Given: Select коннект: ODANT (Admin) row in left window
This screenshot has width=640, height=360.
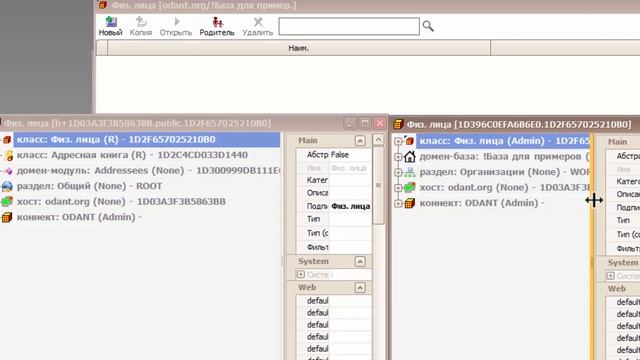Looking at the screenshot, I should click(79, 217).
